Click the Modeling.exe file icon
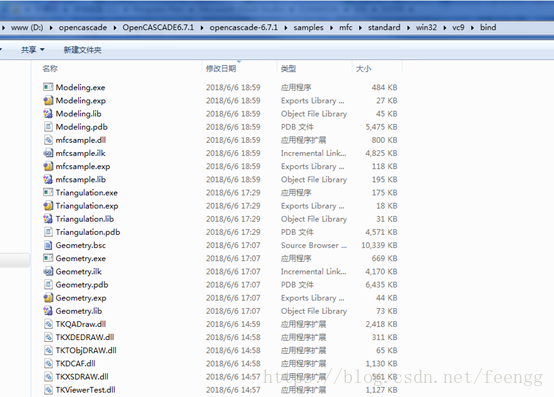This screenshot has width=554, height=397. (x=48, y=87)
